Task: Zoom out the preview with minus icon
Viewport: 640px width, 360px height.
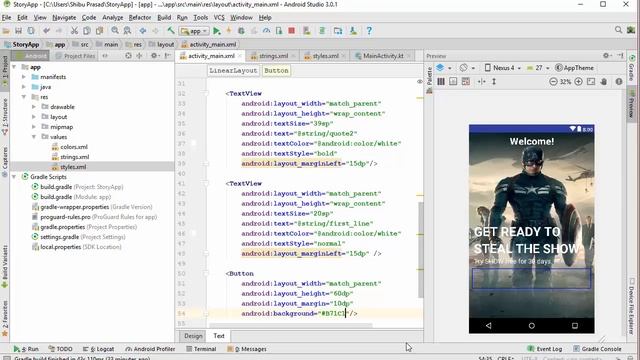Action: (553, 82)
